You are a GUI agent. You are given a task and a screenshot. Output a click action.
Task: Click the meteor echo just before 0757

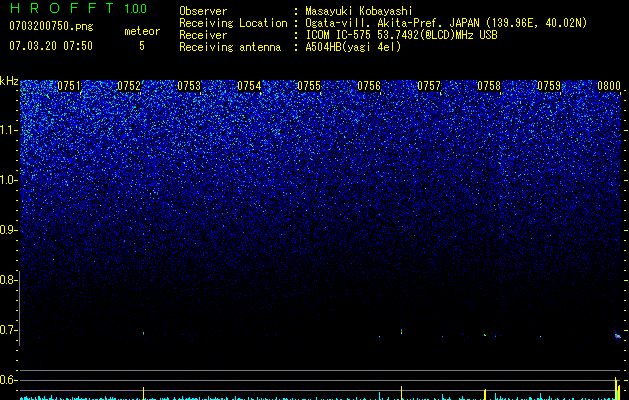click(x=401, y=331)
